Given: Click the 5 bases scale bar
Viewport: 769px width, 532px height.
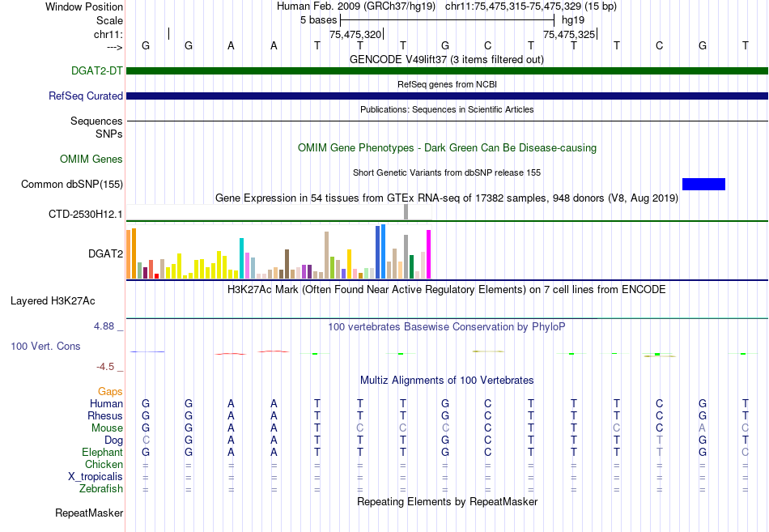Looking at the screenshot, I should tap(448, 20).
